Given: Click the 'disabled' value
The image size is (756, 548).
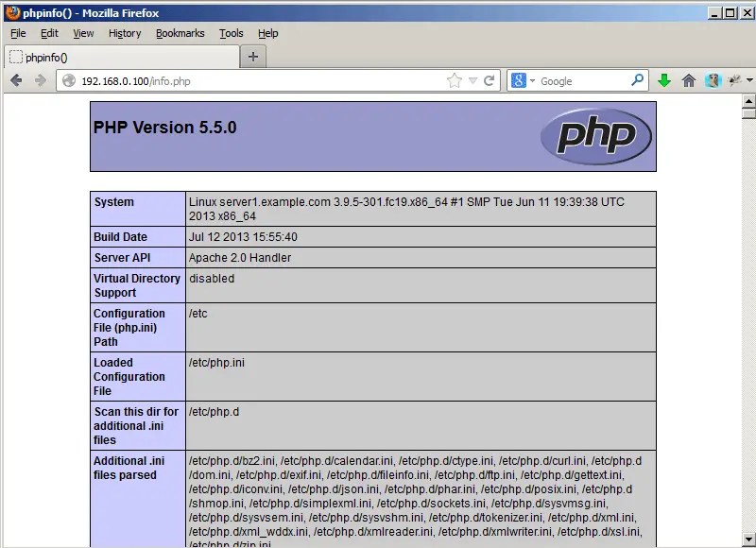Looking at the screenshot, I should tap(212, 278).
